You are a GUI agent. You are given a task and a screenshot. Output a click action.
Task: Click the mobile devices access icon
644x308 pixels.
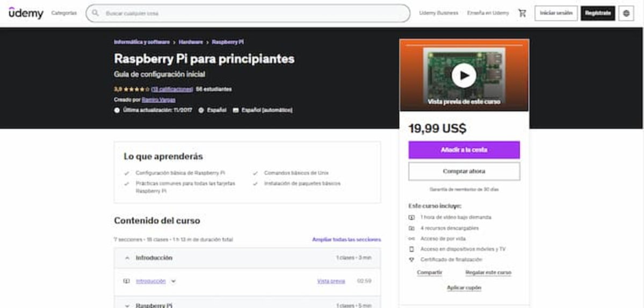[x=411, y=249]
